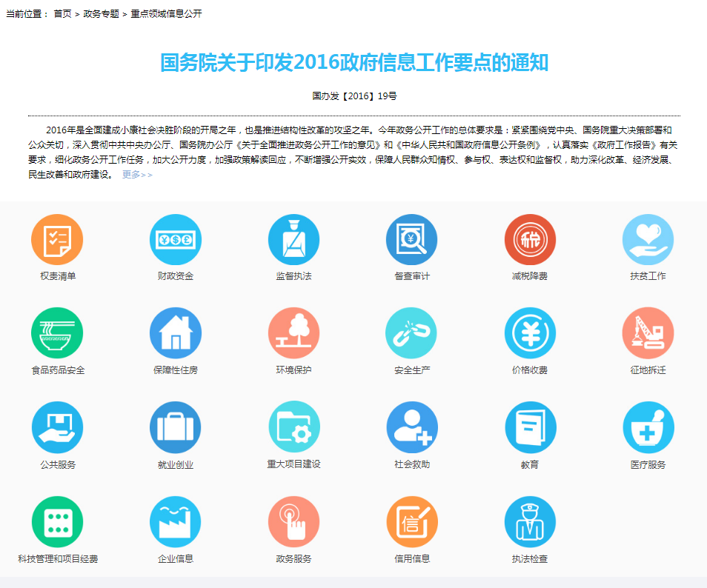Open the 财政资金 money icon
This screenshot has height=588, width=707.
176,239
